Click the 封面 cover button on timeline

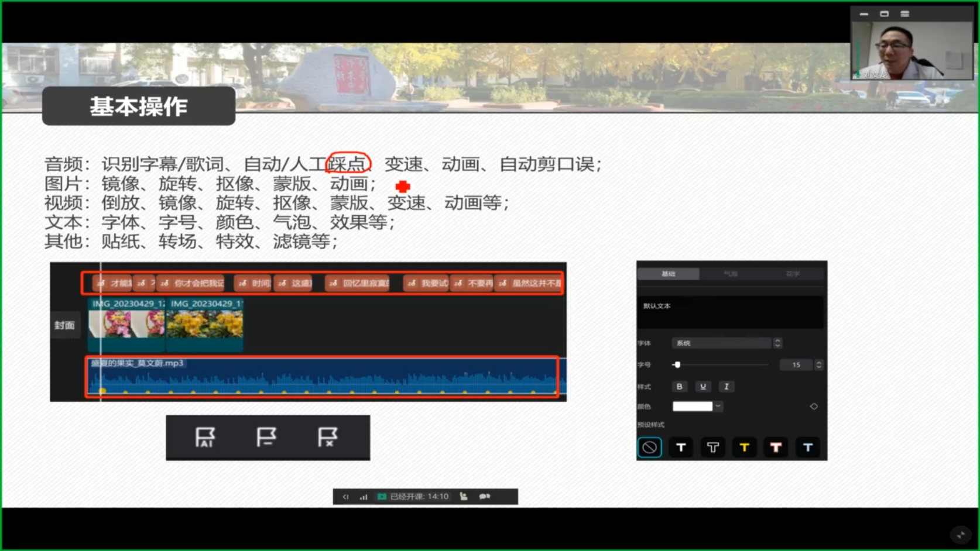click(x=65, y=325)
